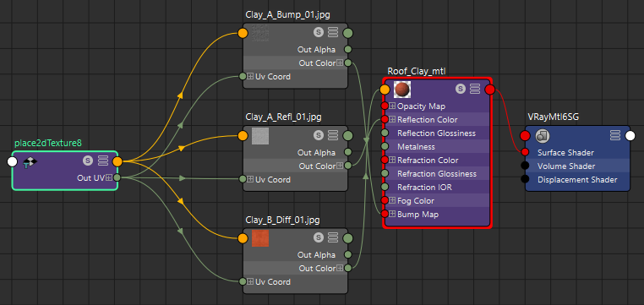644x305 pixels.
Task: Expand the Reflection Color attribute
Action: [x=392, y=119]
